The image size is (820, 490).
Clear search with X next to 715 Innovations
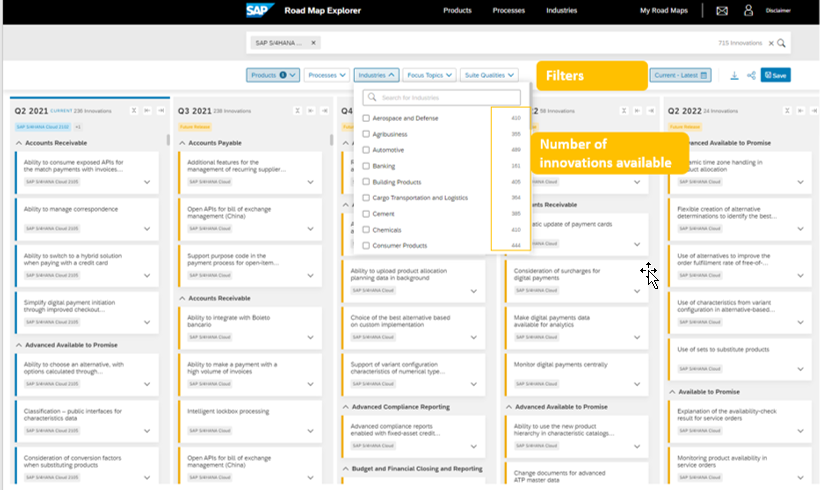[x=770, y=43]
